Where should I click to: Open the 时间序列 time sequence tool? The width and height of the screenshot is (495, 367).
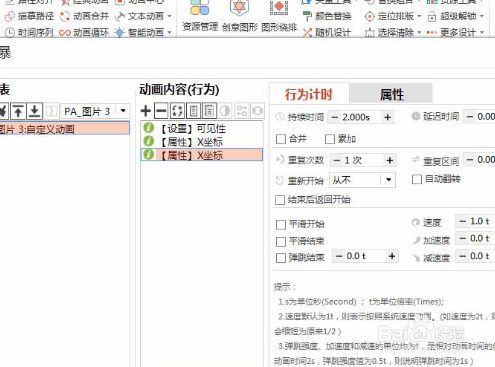(30, 32)
